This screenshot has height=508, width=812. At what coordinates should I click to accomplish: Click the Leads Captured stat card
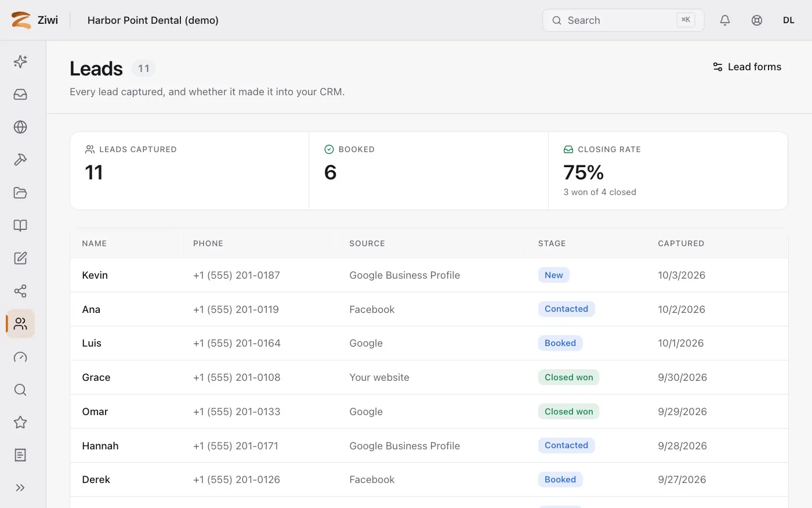[x=190, y=171]
